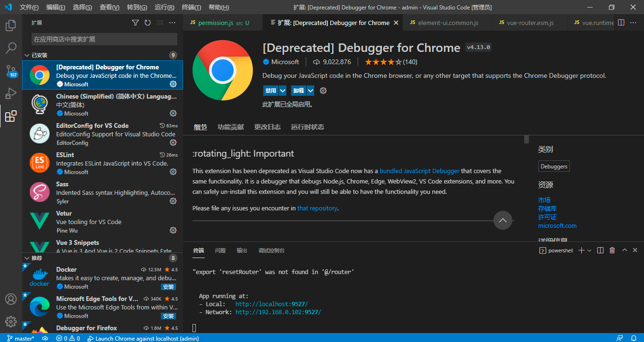
Task: Open 帮助(H) menu
Action: pos(218,7)
